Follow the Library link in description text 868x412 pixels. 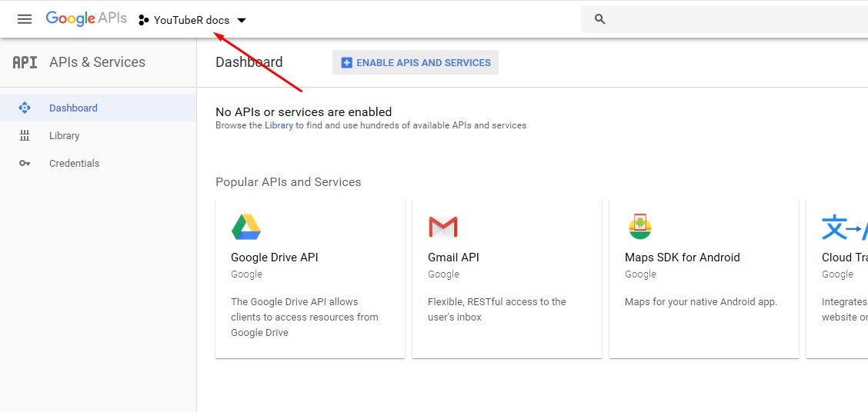279,125
